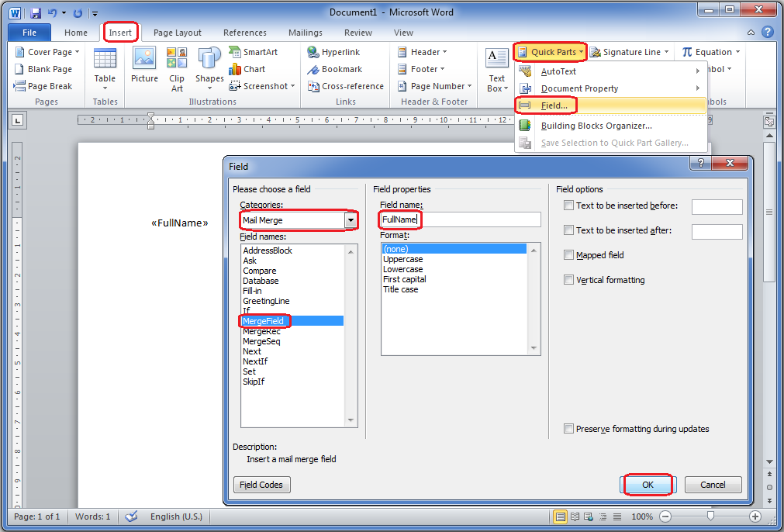Click the Field Codes button
784x532 pixels.
pos(262,485)
